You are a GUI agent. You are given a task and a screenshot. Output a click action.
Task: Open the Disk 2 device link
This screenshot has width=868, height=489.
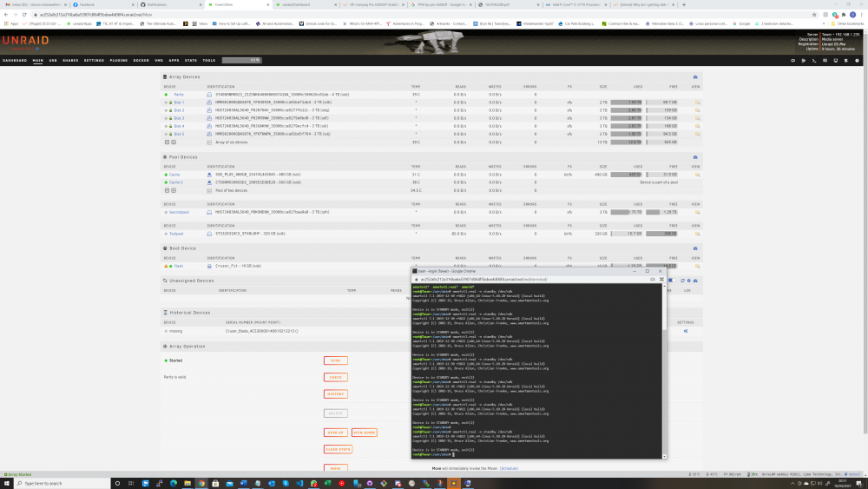[x=179, y=110]
